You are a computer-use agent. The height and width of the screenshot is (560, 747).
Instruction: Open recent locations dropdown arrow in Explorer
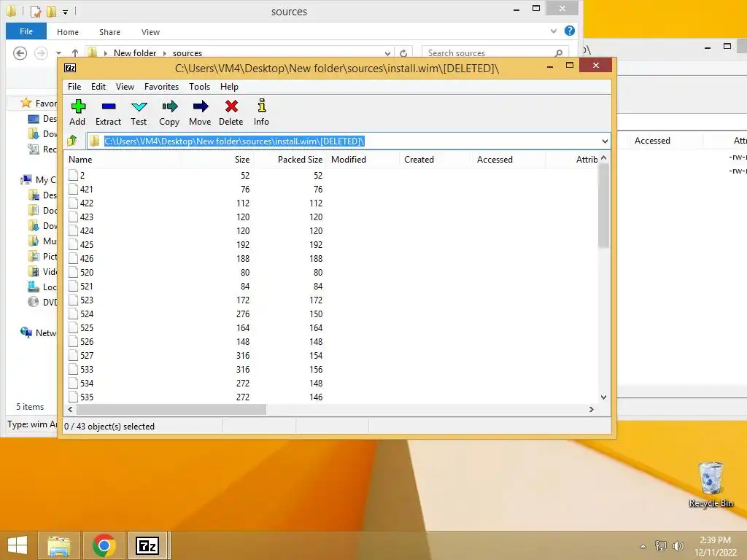click(x=58, y=53)
